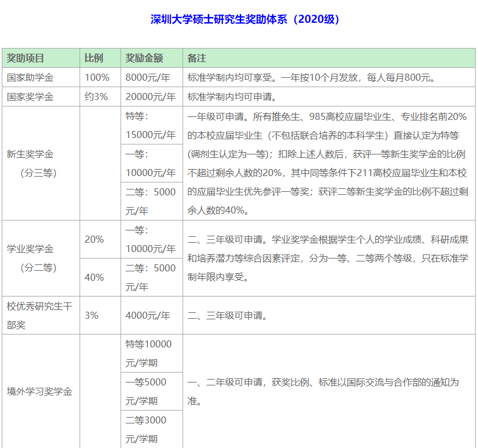Click the 新生奖学金（分三等）cell
Screen dimensions: 478x448
pos(41,163)
